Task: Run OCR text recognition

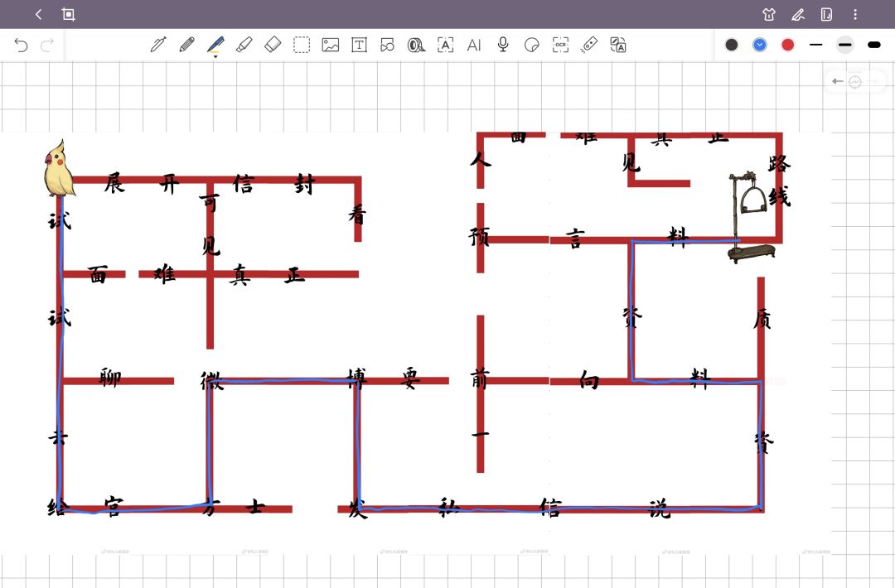Action: pos(561,45)
